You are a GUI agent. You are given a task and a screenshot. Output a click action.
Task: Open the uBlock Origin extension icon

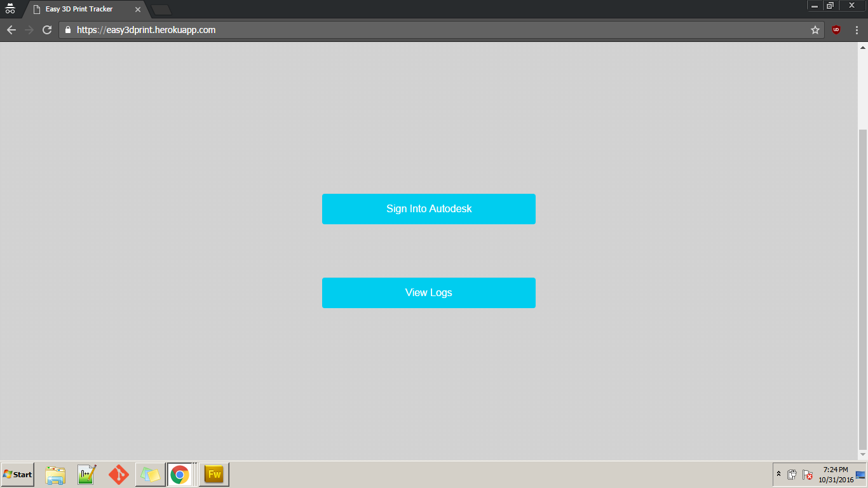(836, 30)
